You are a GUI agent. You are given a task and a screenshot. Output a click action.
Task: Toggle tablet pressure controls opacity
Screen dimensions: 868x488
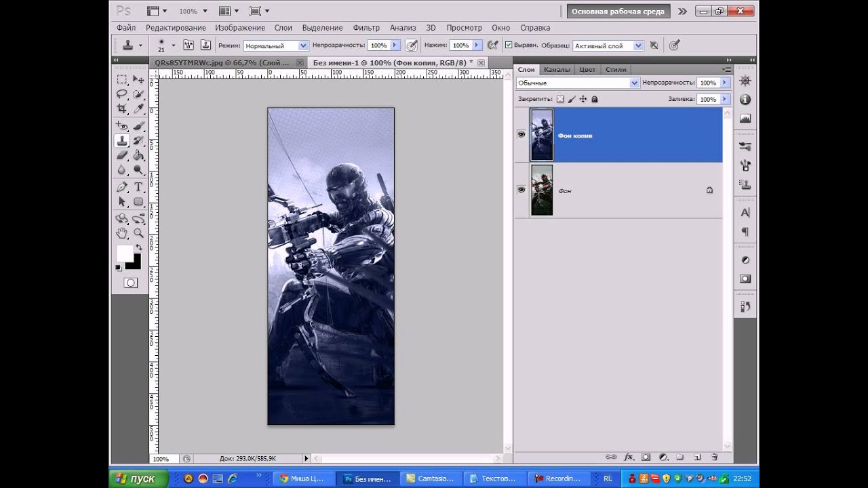[412, 45]
